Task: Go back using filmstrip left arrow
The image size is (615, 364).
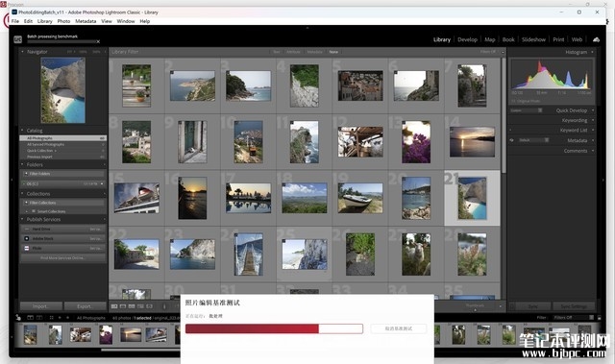Action: click(60, 318)
